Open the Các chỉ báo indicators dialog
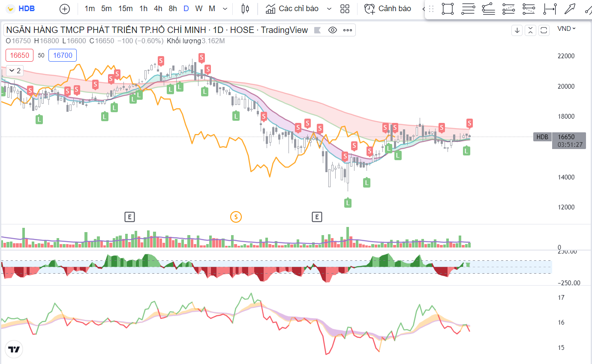 coord(292,9)
